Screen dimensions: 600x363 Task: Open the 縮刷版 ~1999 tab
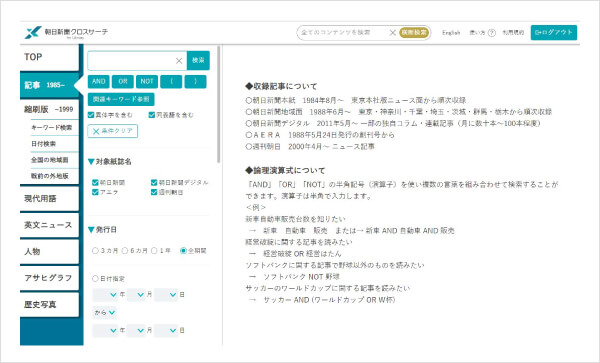click(x=49, y=109)
